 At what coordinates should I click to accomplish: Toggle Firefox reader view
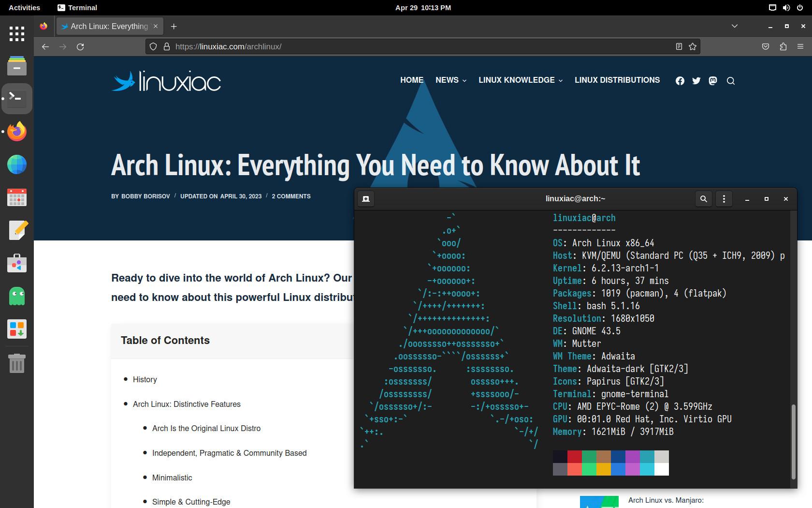[x=679, y=46]
